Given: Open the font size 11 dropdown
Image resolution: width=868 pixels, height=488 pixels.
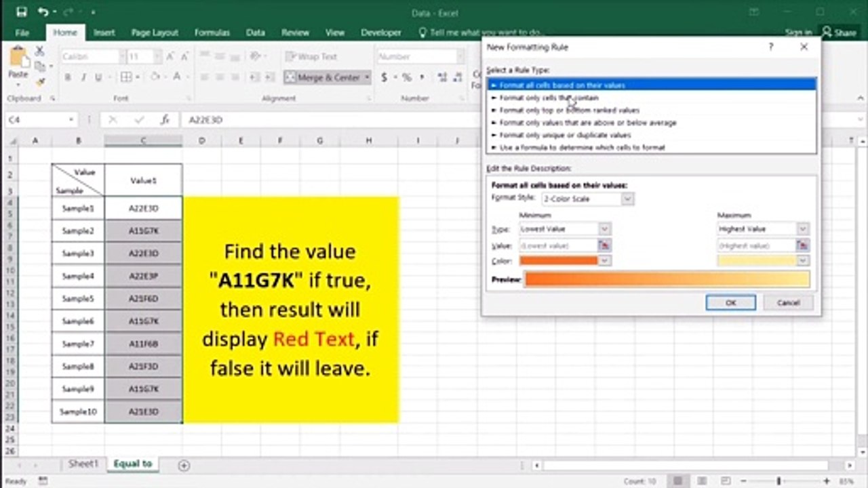Looking at the screenshot, I should pyautogui.click(x=157, y=57).
